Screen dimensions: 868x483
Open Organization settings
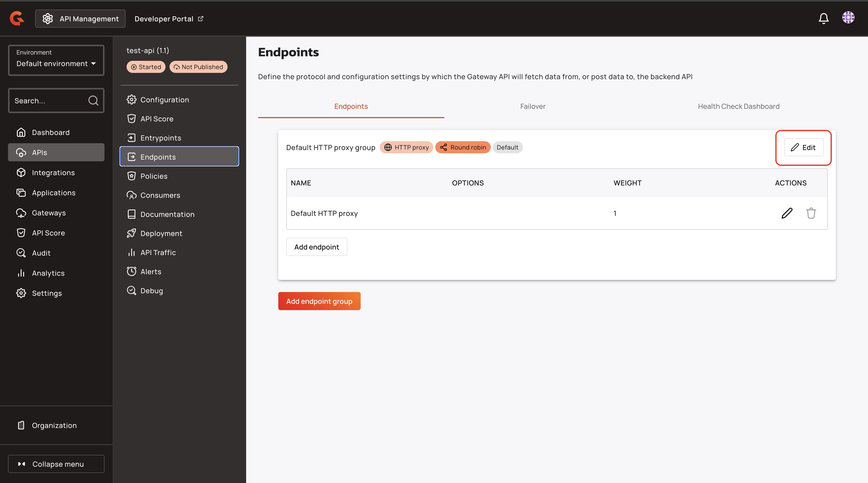coord(54,426)
